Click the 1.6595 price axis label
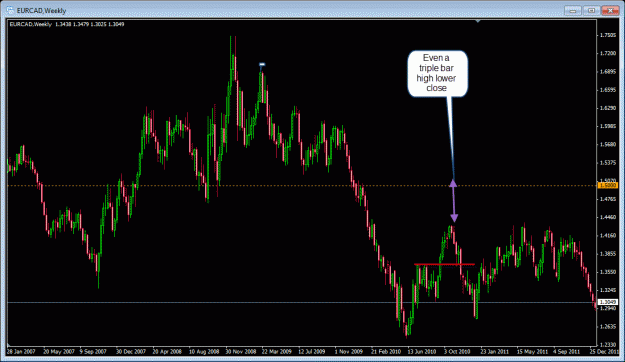Image resolution: width=625 pixels, height=362 pixels. pyautogui.click(x=608, y=90)
